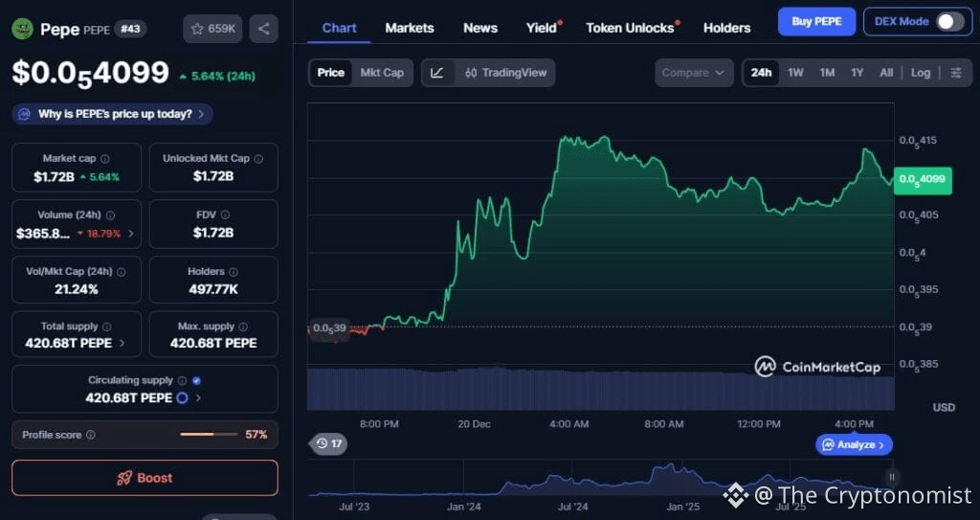
Task: Toggle DEX Mode switch
Action: click(x=950, y=21)
